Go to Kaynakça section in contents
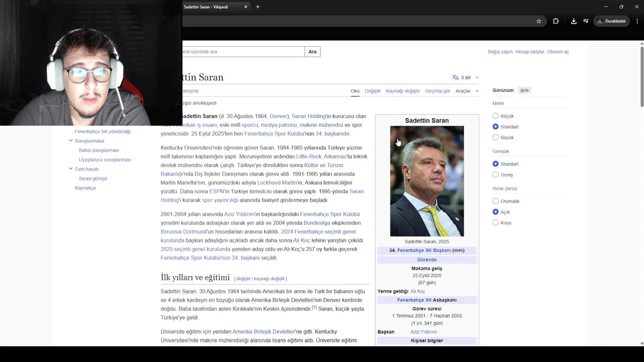Viewport: 644px width, 362px height. click(85, 188)
